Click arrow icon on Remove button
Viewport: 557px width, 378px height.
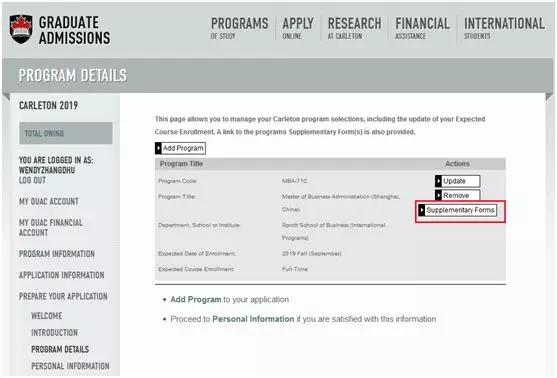pyautogui.click(x=438, y=195)
